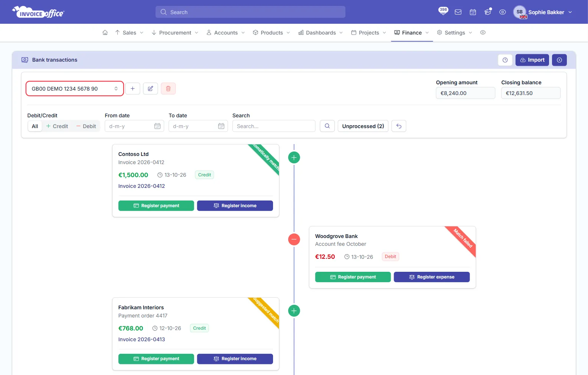Open the bank account GB00 DEMO dropdown
Screen dimensions: 588x375
point(75,89)
